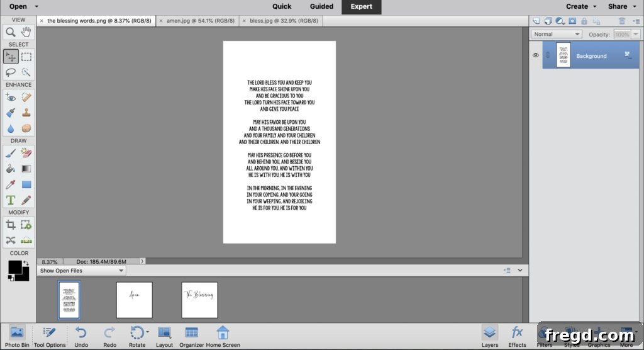
Task: Toggle the Photo Bin panel
Action: click(17, 336)
